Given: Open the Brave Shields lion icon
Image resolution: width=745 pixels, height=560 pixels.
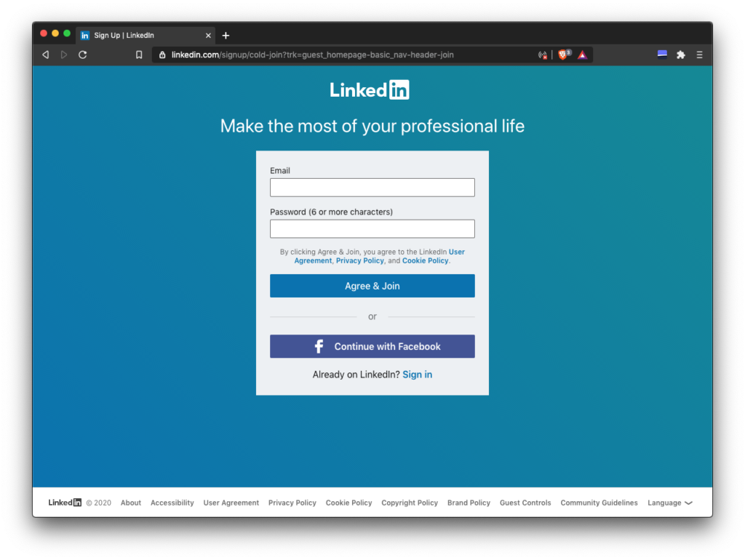Looking at the screenshot, I should point(562,55).
